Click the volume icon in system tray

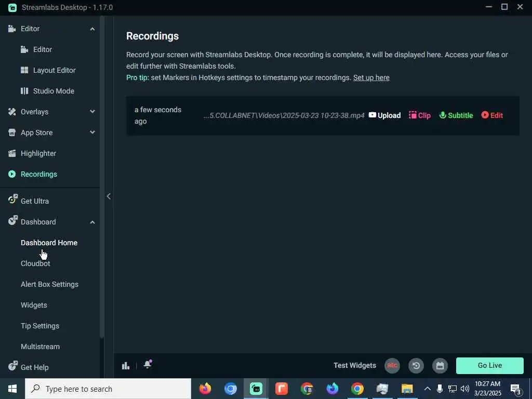[x=465, y=389]
